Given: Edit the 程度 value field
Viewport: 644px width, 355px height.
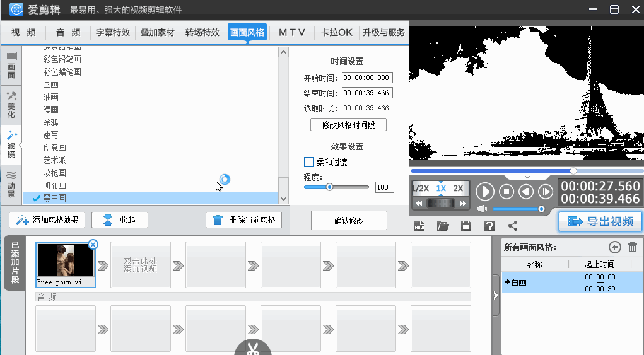Looking at the screenshot, I should click(x=384, y=187).
